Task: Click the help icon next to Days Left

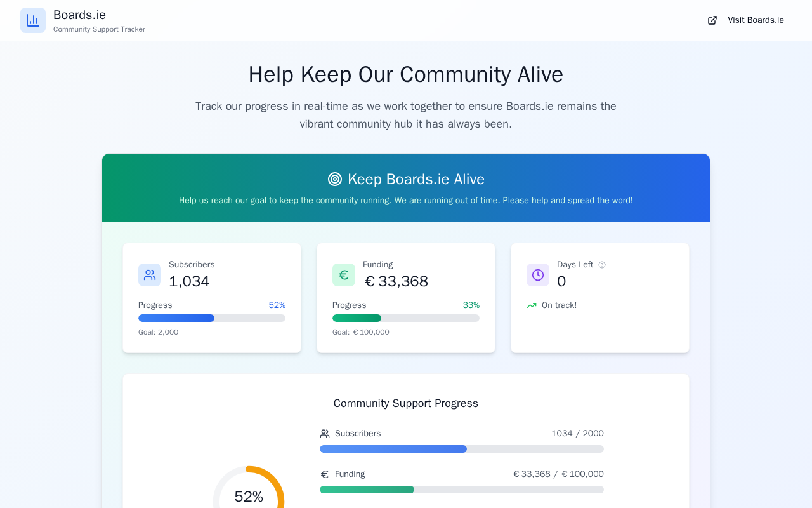Action: click(x=602, y=265)
